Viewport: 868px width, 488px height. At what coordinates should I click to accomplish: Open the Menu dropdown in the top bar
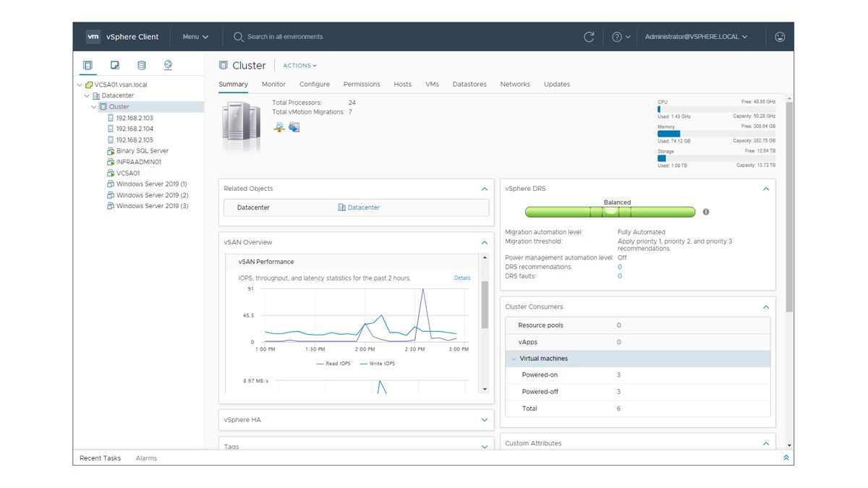pos(194,36)
